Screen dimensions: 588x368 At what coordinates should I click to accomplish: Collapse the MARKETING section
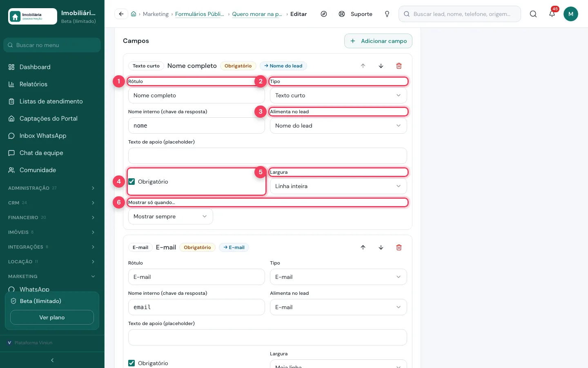52,276
